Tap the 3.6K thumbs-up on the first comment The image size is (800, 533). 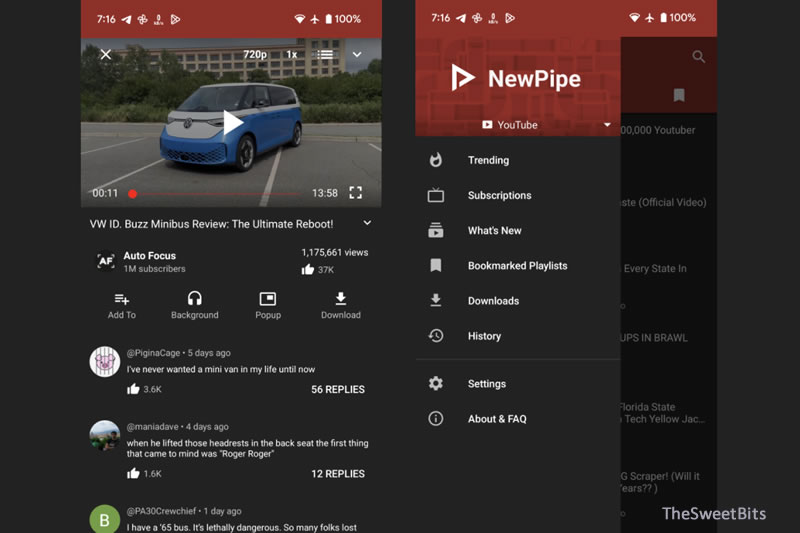click(x=133, y=389)
